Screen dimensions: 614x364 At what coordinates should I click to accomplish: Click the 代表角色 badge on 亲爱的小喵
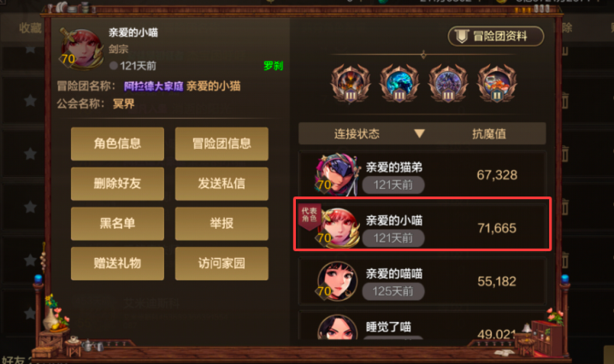(310, 214)
